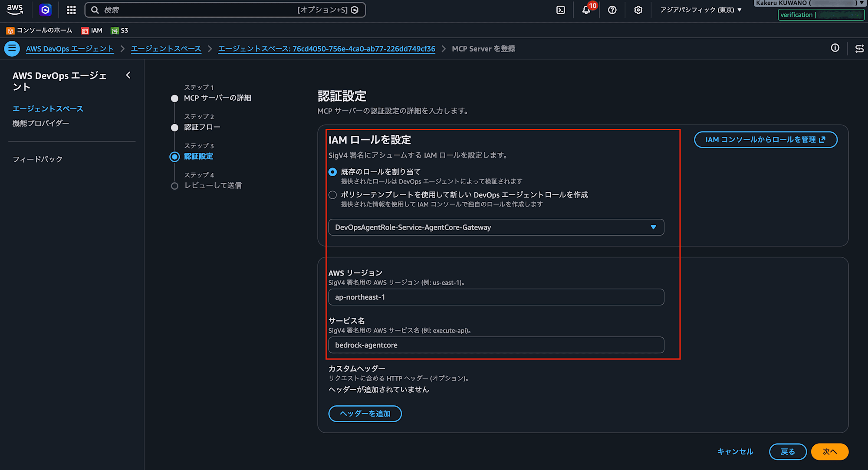
Task: Click キャンセル to abort registration
Action: point(735,452)
